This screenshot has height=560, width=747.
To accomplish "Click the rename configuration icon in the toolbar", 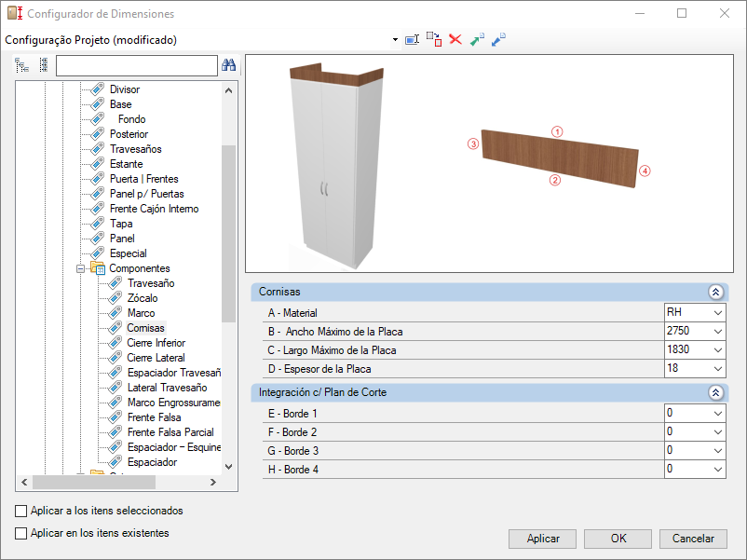I will [x=412, y=39].
